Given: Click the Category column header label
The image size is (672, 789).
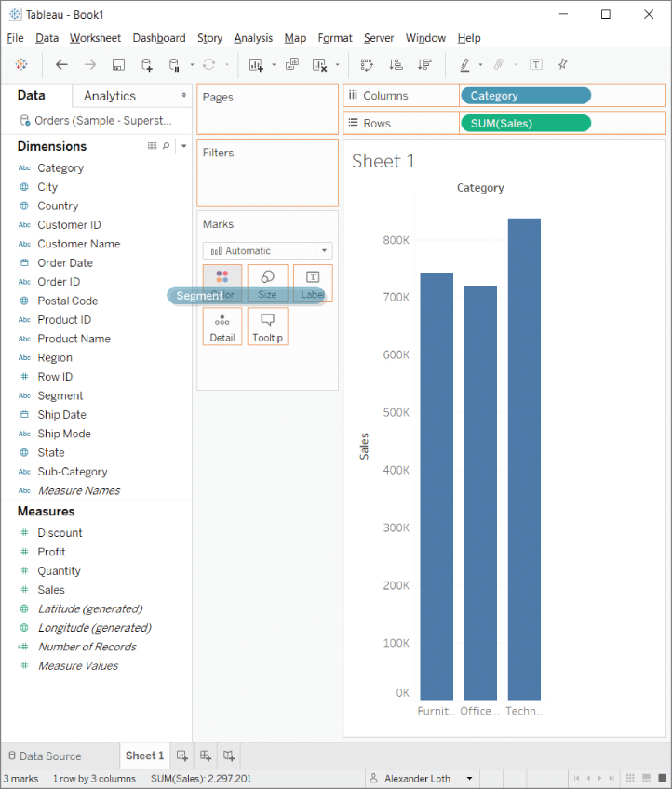Looking at the screenshot, I should pyautogui.click(x=480, y=188).
